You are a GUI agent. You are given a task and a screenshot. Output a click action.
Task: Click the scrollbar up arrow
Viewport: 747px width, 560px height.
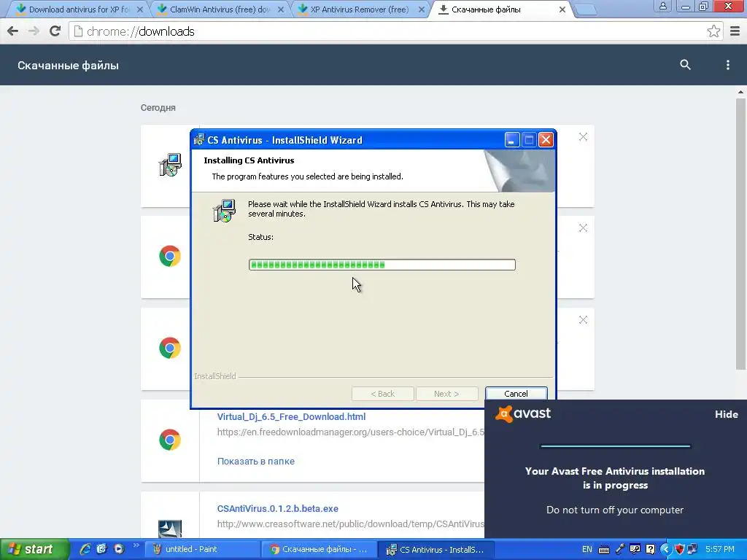pyautogui.click(x=740, y=91)
